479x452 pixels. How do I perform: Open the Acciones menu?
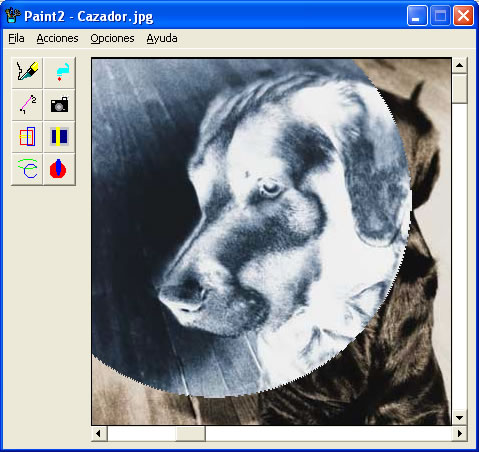(57, 38)
